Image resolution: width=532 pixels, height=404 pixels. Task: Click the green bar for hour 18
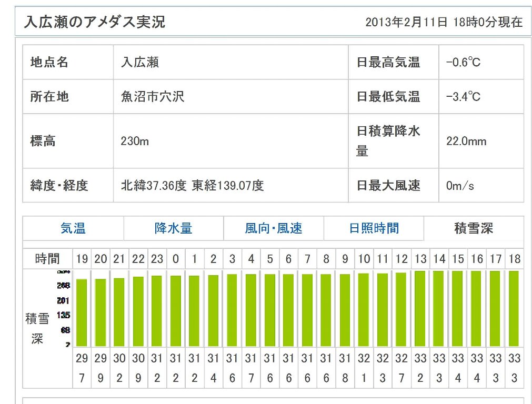pos(514,308)
